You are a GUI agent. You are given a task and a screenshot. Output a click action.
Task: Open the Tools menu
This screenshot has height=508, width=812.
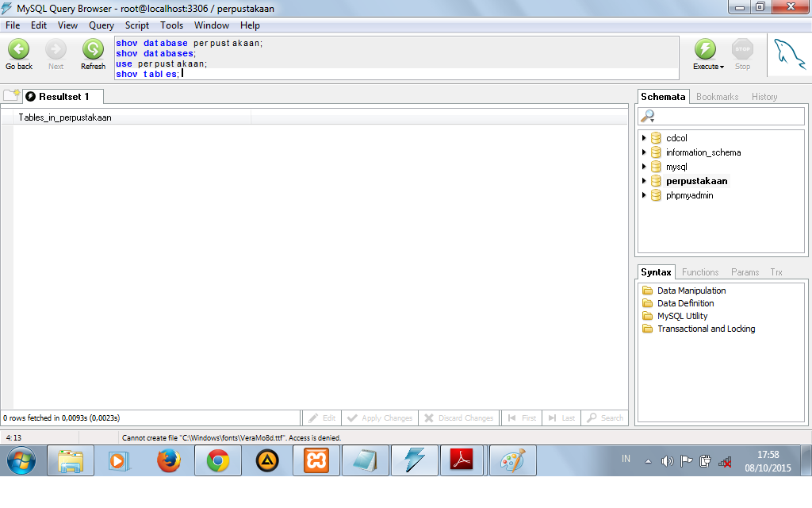click(x=171, y=25)
